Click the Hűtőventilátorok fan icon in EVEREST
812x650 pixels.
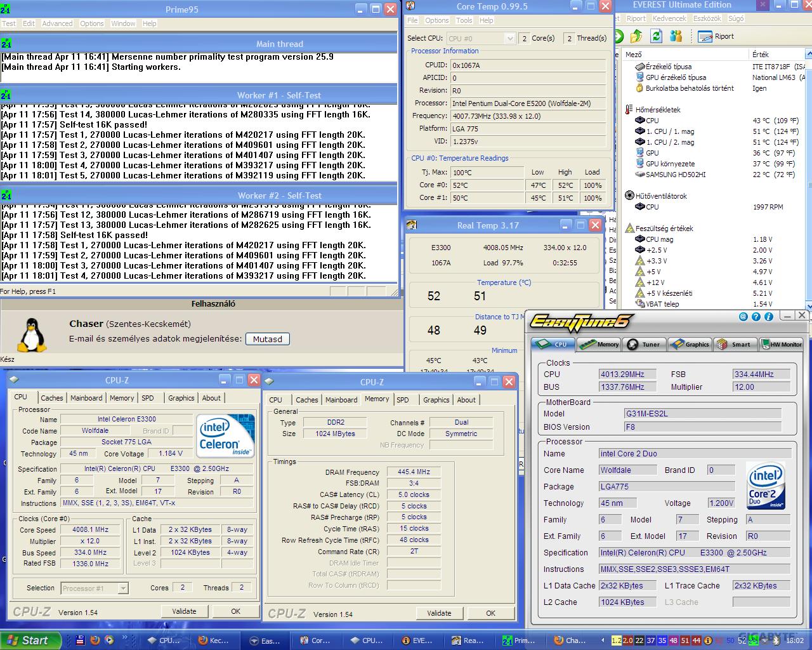[x=629, y=196]
